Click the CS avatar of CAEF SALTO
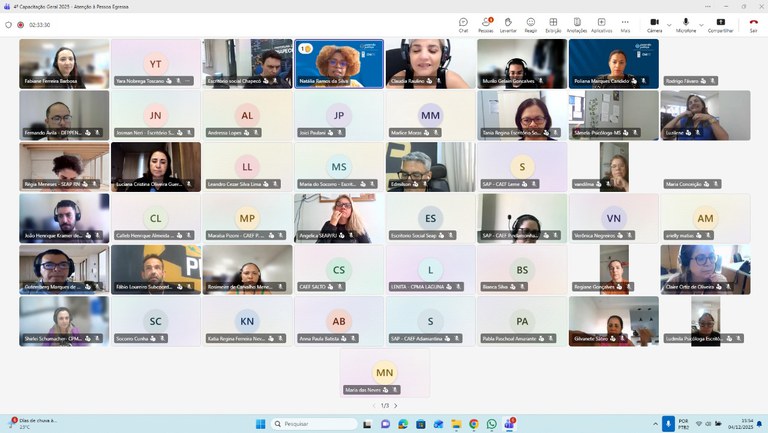The width and height of the screenshot is (768, 433). click(x=339, y=270)
